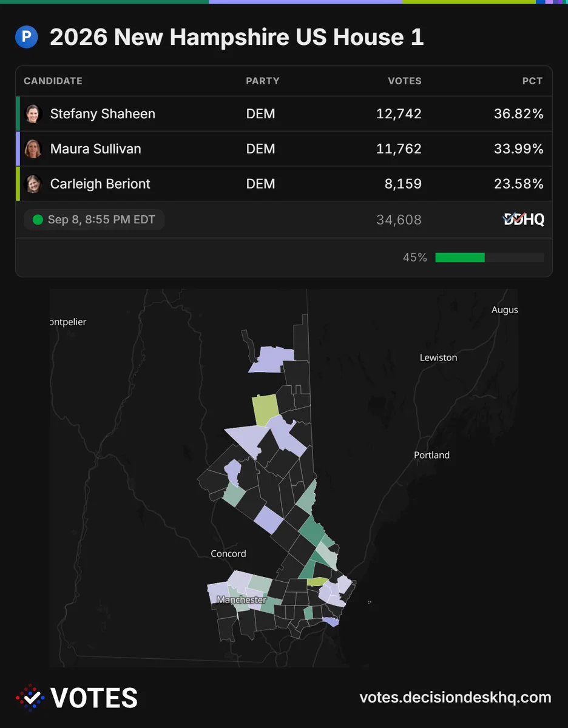Click DEM party in Shaheen's row
Screen dimensions: 568x728
pyautogui.click(x=260, y=114)
